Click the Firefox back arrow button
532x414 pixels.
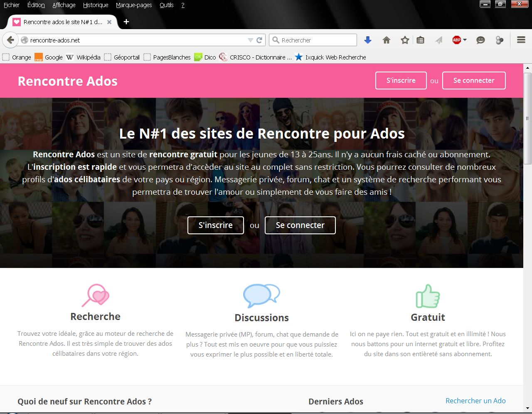(x=10, y=40)
